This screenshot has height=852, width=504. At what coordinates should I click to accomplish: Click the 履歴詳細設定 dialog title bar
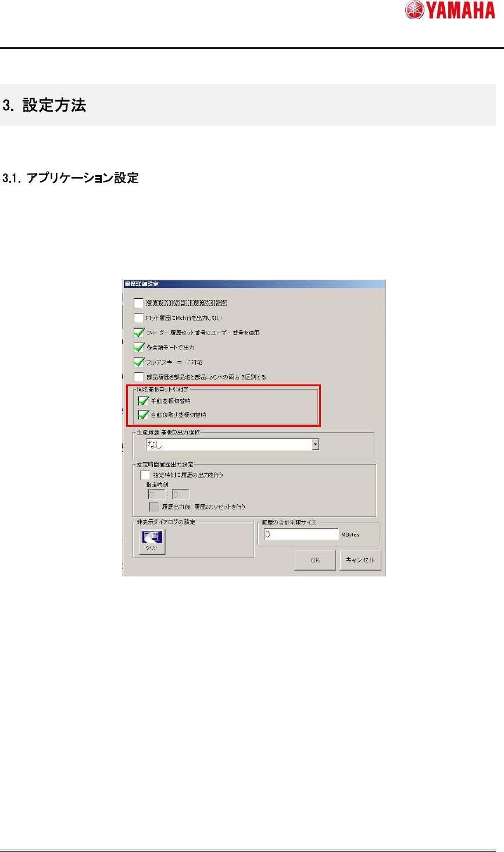(254, 284)
